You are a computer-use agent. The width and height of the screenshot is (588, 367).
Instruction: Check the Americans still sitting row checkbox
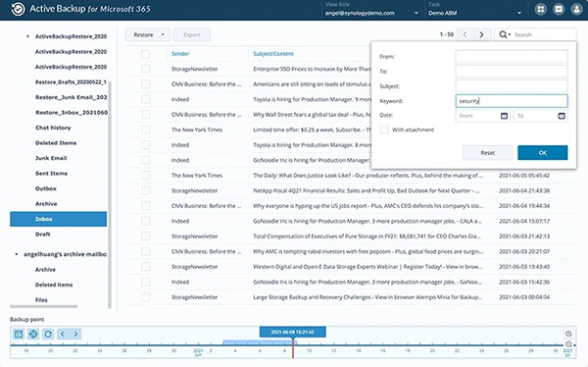pyautogui.click(x=145, y=84)
